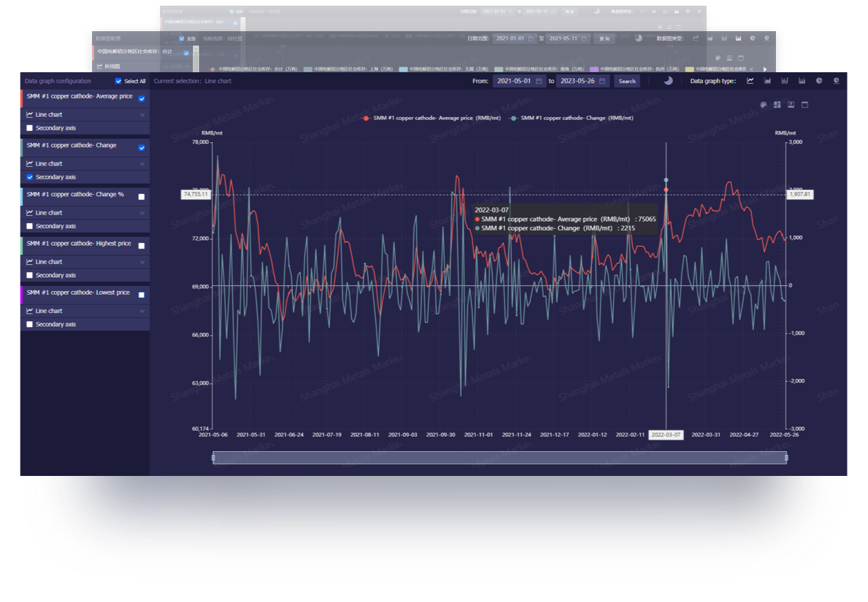Select the line chart data graph type
Screen dimensions: 868x602
750,80
